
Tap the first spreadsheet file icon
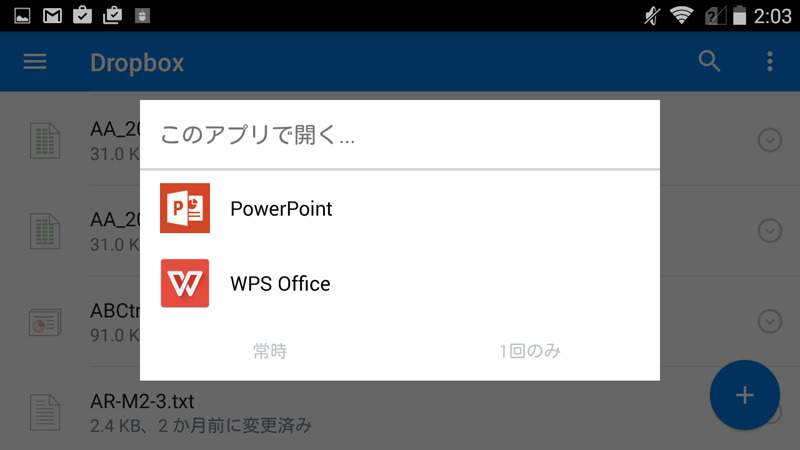(45, 140)
